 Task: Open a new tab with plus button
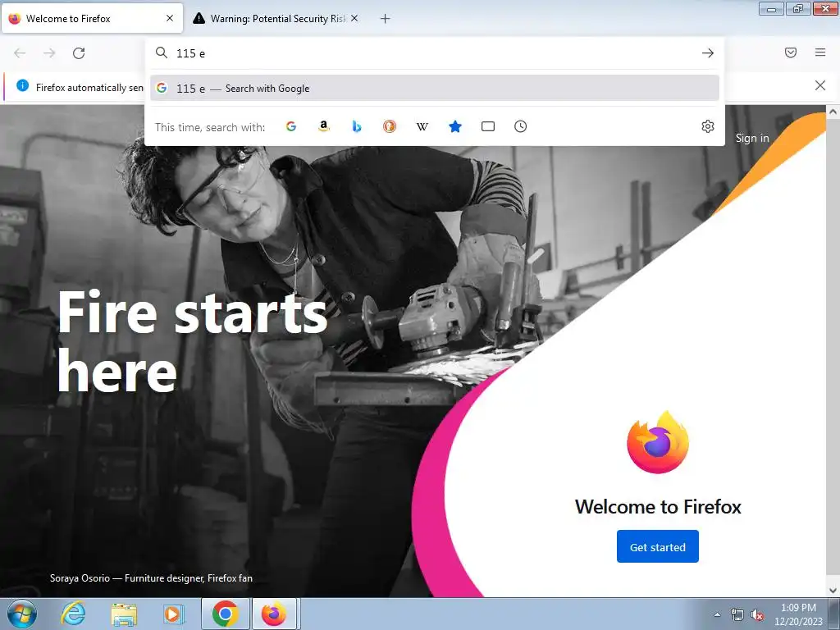click(386, 19)
